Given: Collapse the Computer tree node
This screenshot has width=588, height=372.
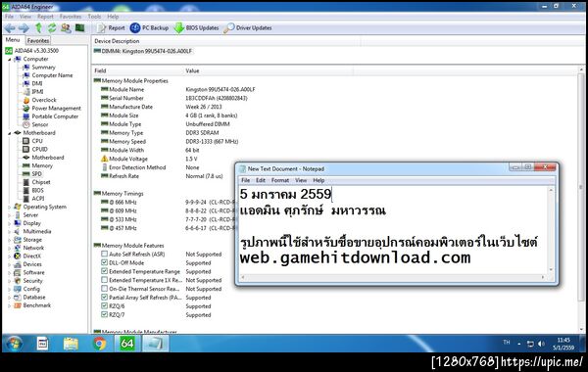Looking at the screenshot, I should coord(10,59).
